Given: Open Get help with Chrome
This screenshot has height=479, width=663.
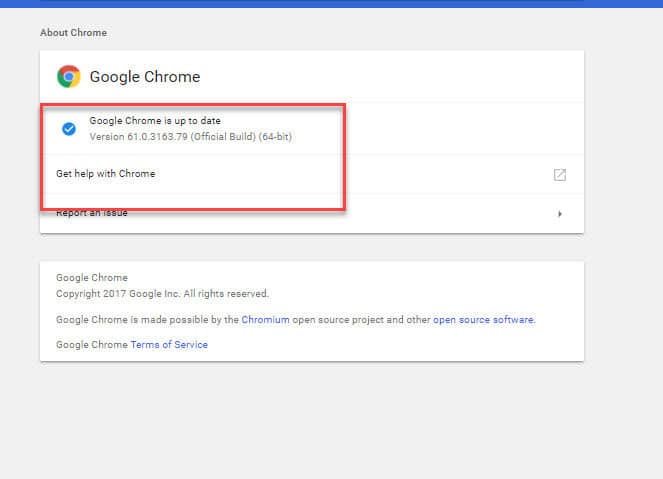Looking at the screenshot, I should coord(312,174).
